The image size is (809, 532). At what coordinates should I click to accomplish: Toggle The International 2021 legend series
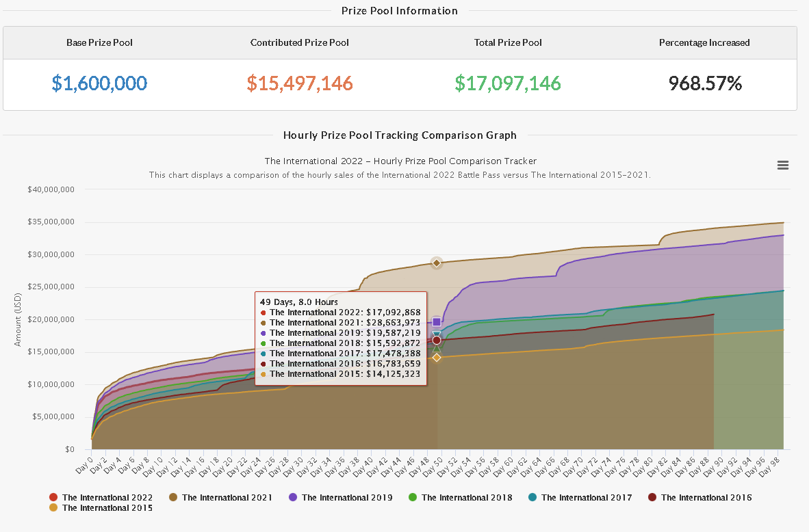(x=220, y=497)
